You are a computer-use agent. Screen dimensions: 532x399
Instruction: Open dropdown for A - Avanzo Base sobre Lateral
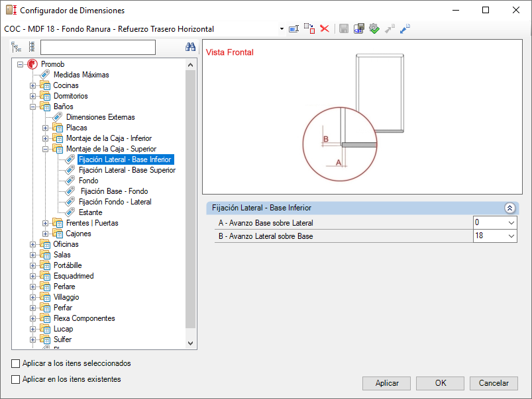pos(511,223)
